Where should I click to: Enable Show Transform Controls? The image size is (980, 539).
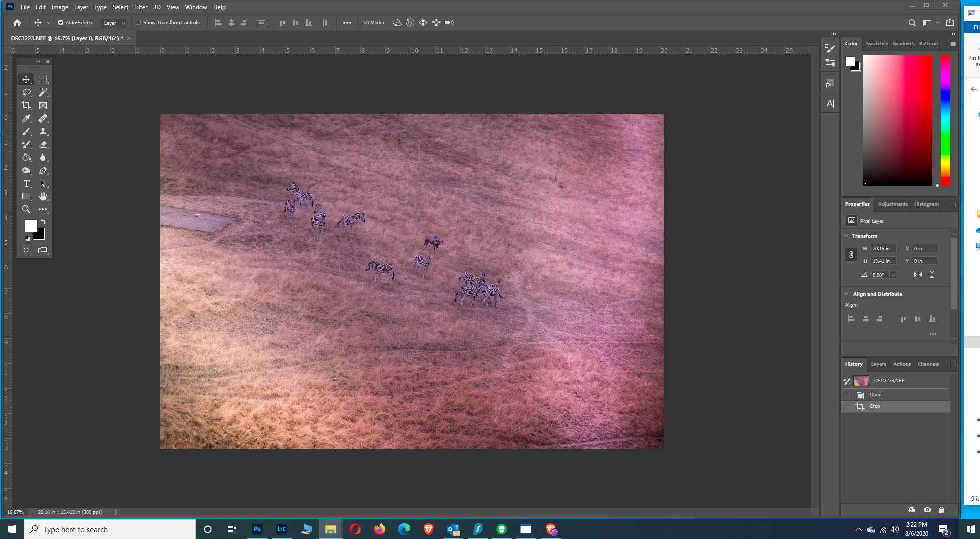(x=138, y=22)
